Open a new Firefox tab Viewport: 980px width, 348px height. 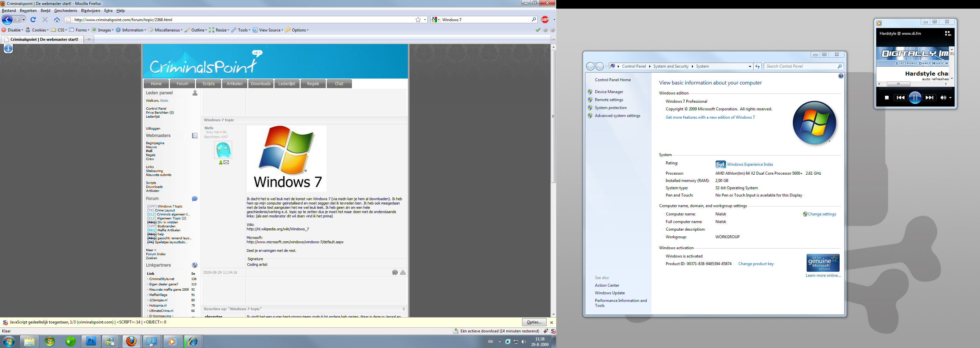89,39
